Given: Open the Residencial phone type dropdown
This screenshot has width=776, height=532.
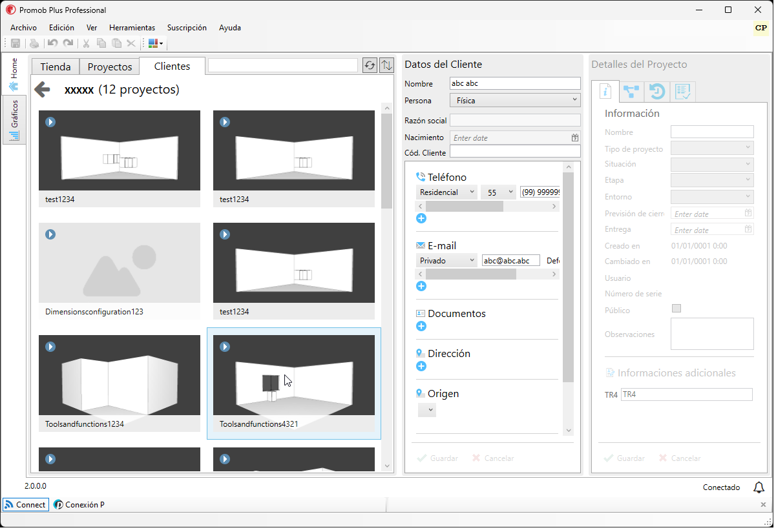Looking at the screenshot, I should 446,192.
